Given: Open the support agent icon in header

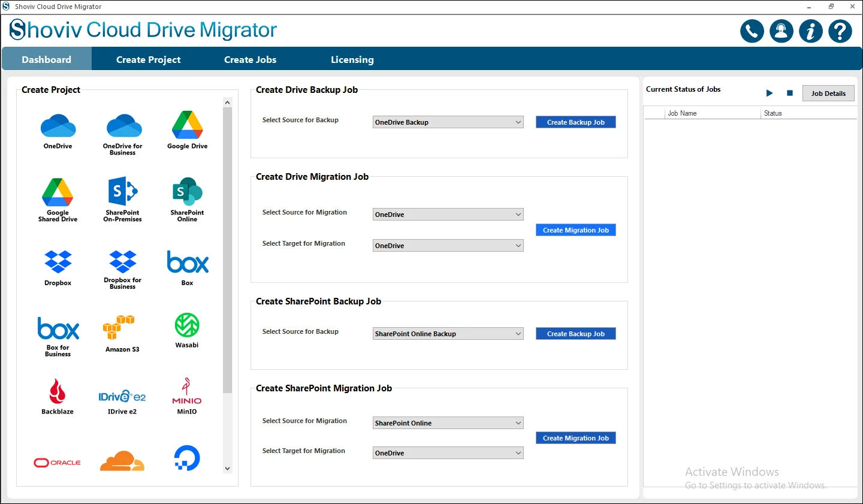Looking at the screenshot, I should pos(781,31).
